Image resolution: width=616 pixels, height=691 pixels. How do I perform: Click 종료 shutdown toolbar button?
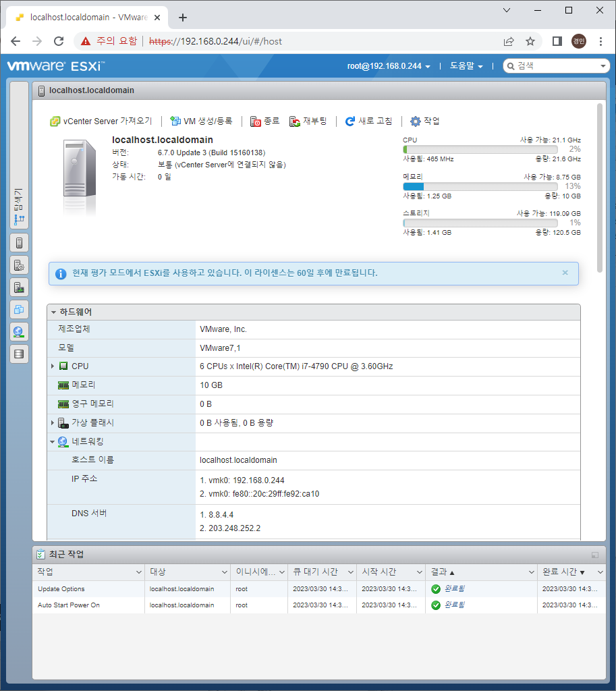click(264, 121)
